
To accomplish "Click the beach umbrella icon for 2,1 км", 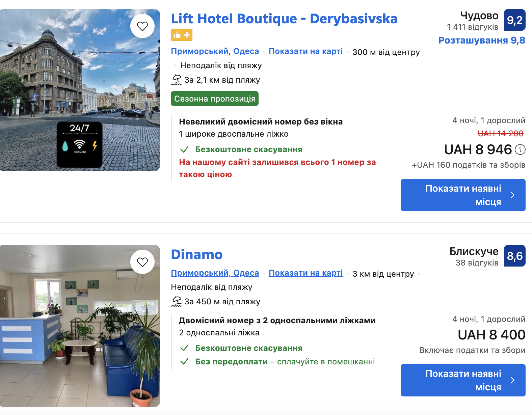I will [x=177, y=80].
